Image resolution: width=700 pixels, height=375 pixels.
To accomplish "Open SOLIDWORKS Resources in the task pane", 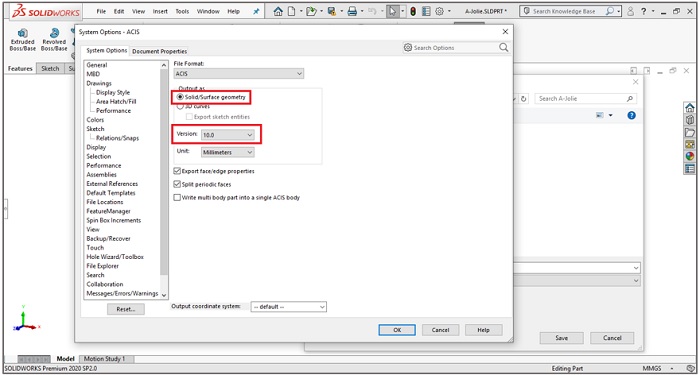I will pyautogui.click(x=690, y=108).
